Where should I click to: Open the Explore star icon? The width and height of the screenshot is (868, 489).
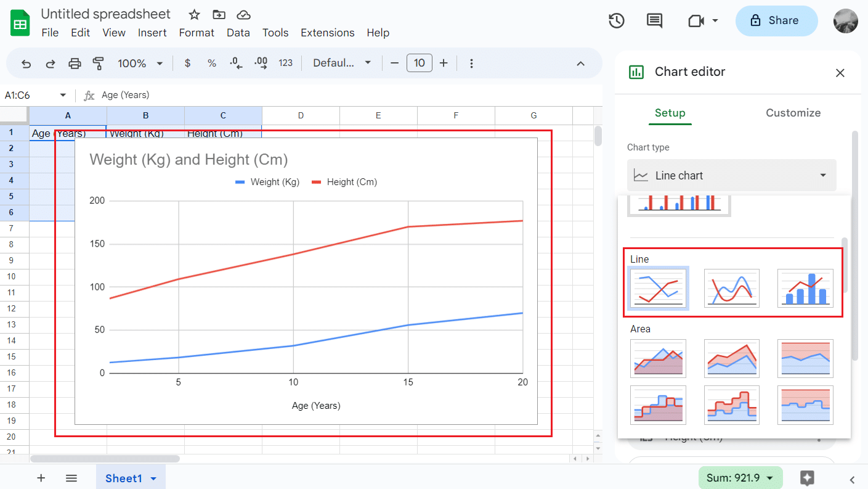pos(808,478)
